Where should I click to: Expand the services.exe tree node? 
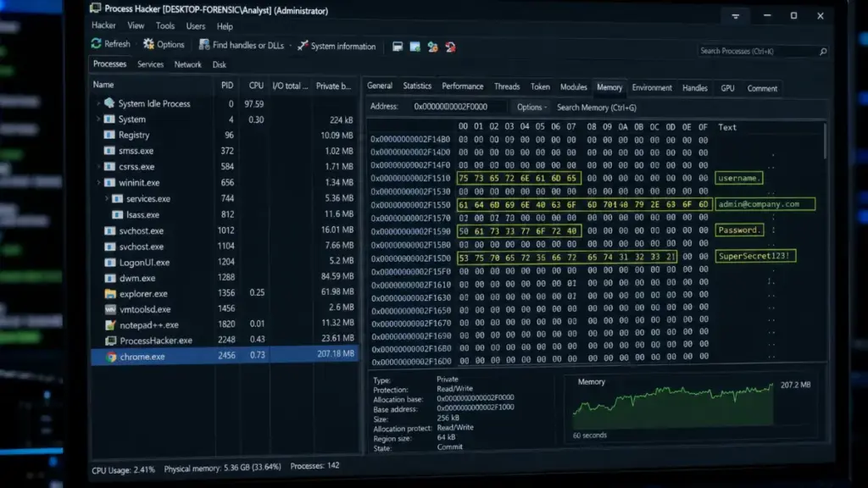(106, 198)
